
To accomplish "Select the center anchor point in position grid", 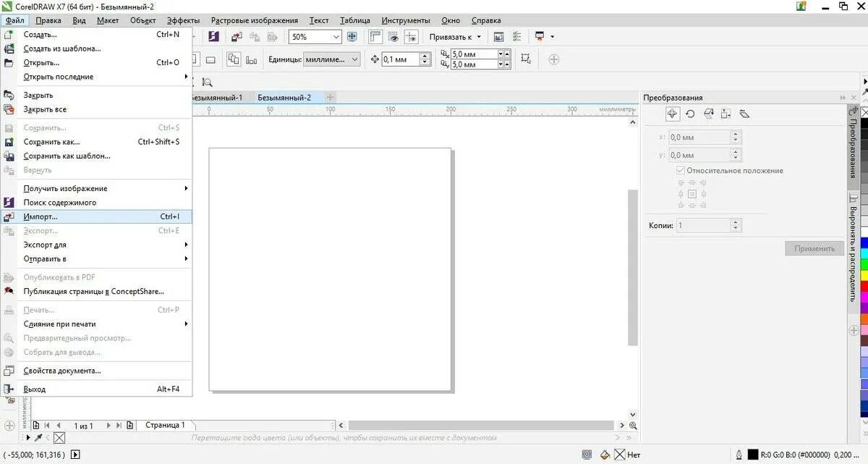I will click(x=692, y=194).
